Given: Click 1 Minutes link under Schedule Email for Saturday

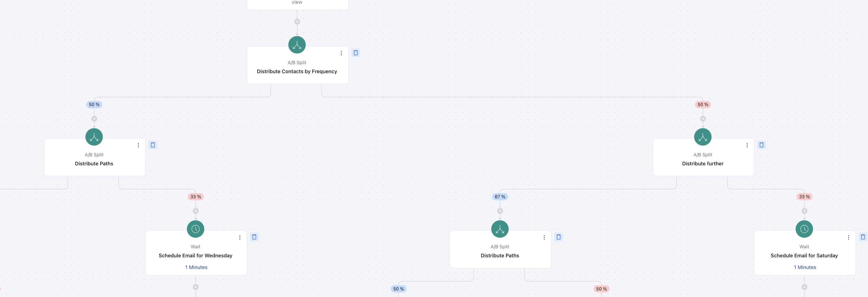Looking at the screenshot, I should 805,267.
